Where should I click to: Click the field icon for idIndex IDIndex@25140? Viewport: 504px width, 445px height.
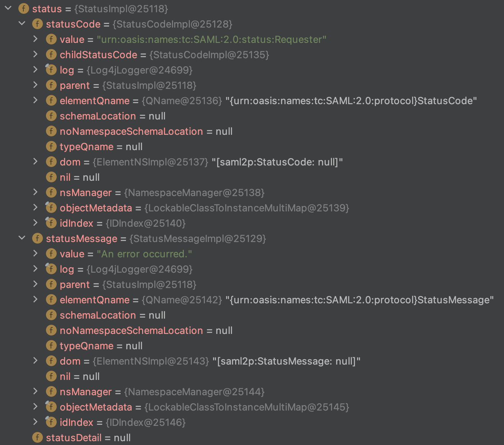51,223
